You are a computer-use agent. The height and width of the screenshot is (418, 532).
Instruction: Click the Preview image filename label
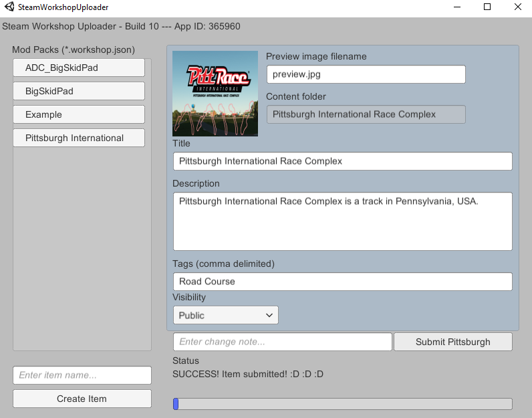(316, 56)
